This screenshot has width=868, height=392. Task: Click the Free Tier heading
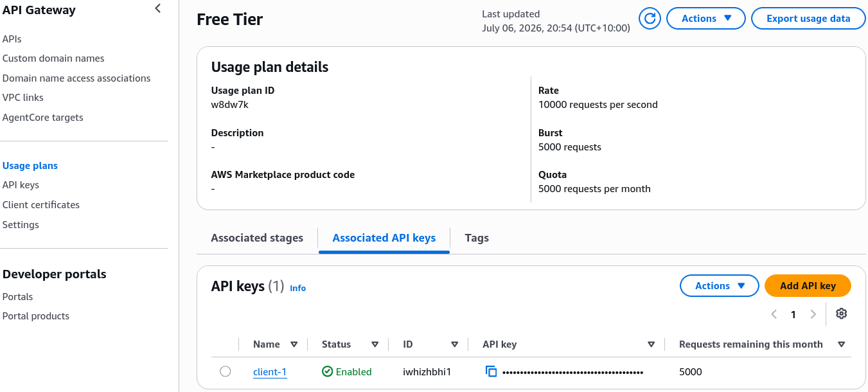230,20
